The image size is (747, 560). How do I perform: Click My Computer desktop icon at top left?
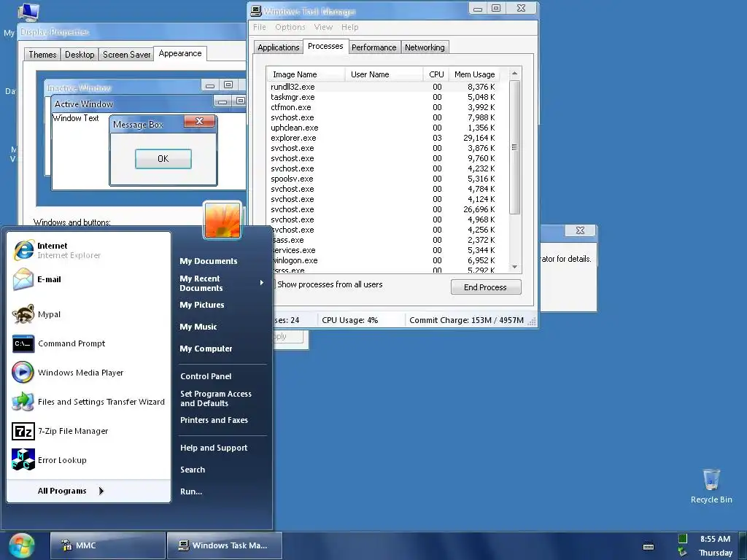(x=28, y=12)
